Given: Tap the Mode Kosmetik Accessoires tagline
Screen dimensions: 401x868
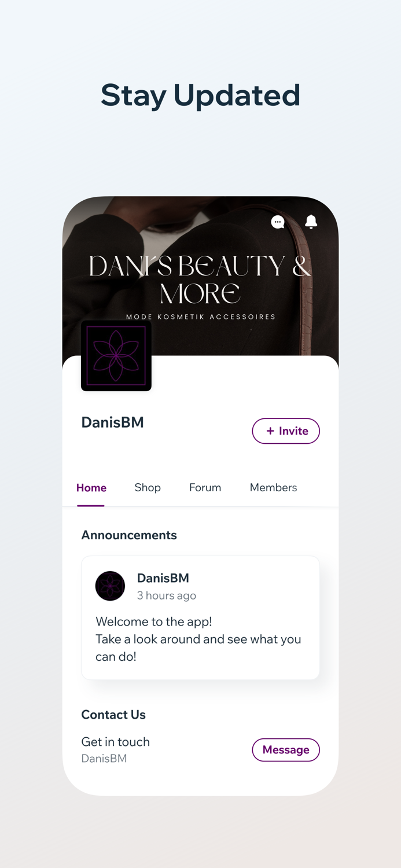Looking at the screenshot, I should (x=200, y=317).
